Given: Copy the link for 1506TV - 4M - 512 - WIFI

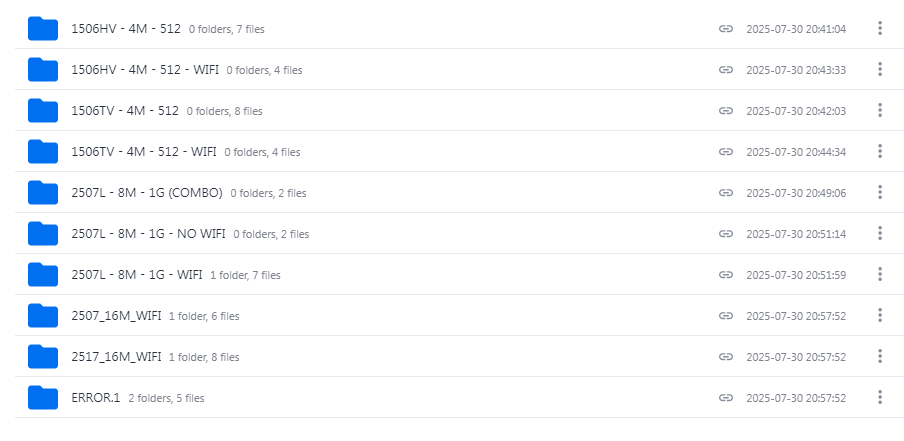Looking at the screenshot, I should coord(727,152).
